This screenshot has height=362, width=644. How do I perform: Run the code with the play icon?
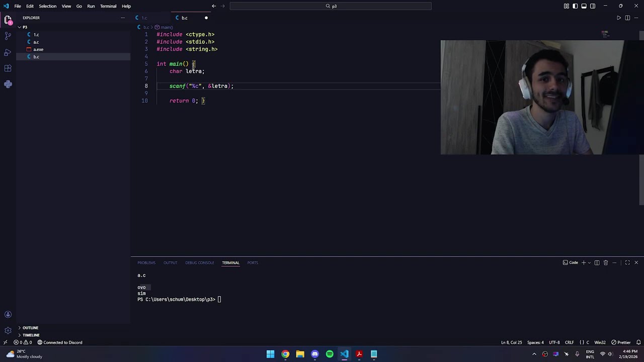click(619, 18)
